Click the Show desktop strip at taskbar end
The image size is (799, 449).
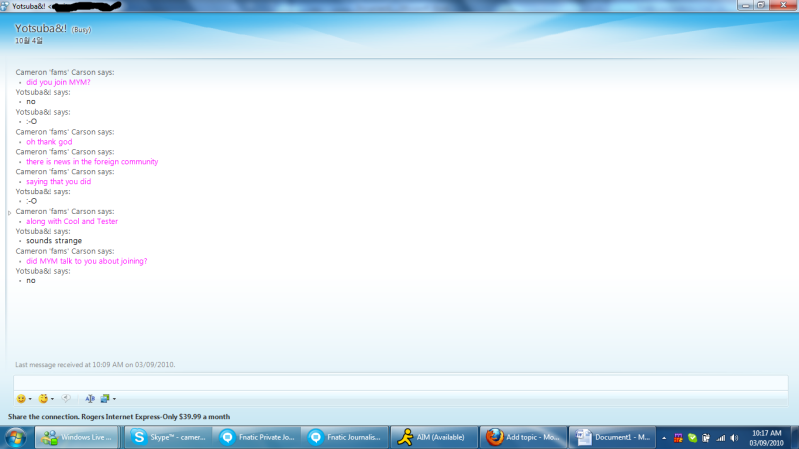[x=795, y=437]
